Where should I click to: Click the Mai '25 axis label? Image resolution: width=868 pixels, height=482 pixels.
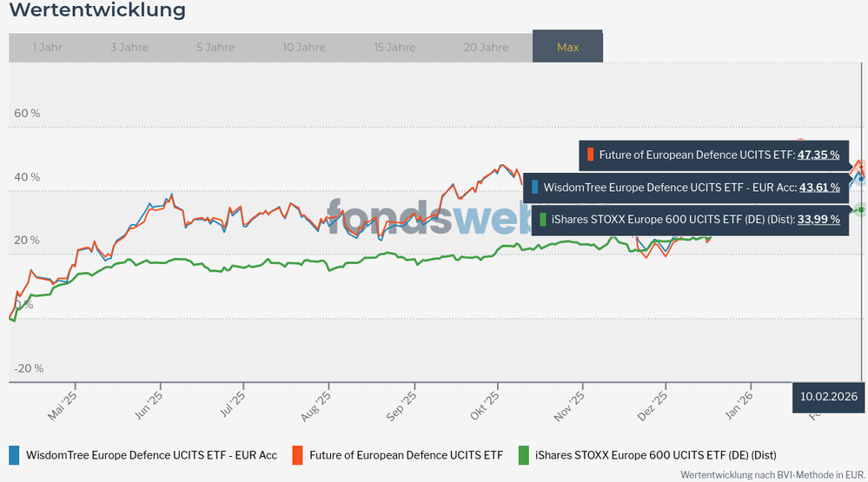[x=63, y=406]
